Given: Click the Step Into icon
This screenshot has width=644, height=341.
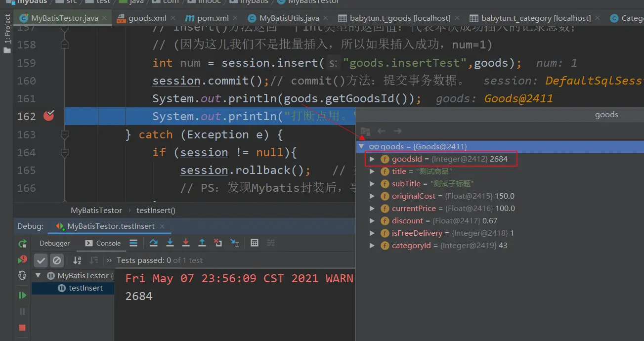Looking at the screenshot, I should 170,243.
